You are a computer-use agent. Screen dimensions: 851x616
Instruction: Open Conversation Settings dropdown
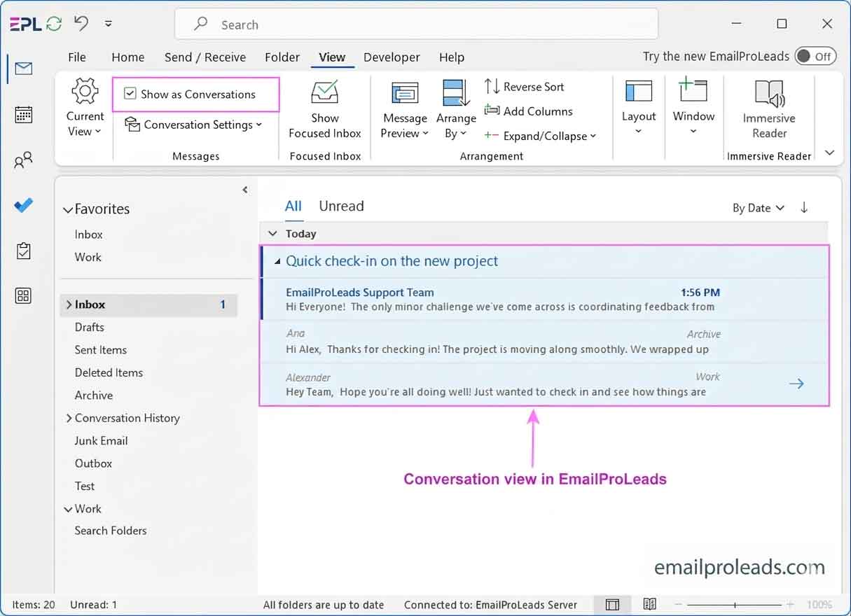(193, 125)
